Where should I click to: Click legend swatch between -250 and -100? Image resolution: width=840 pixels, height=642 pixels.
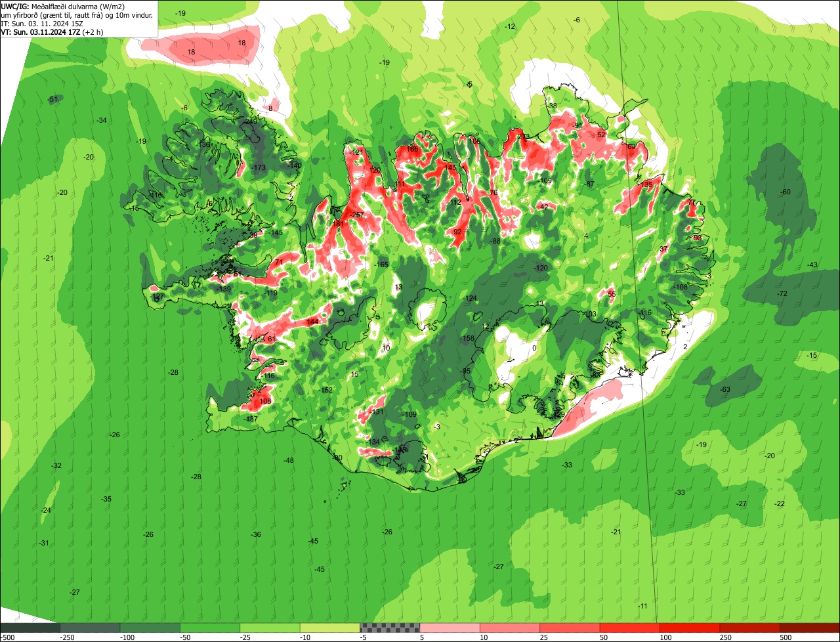tap(90, 628)
